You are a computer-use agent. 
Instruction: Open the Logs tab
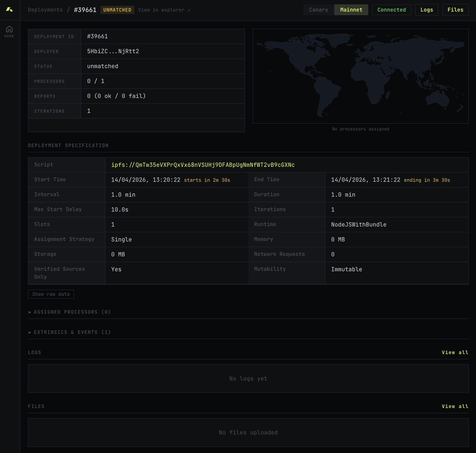point(426,10)
